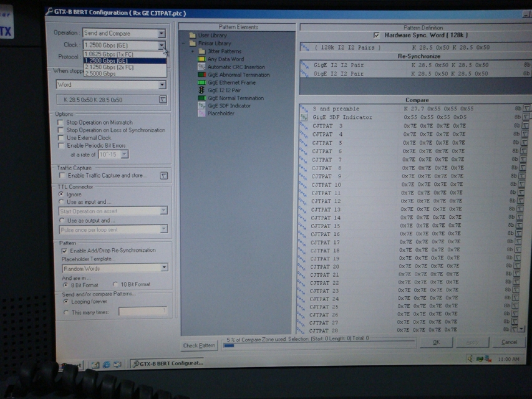Enable Stop Operation on Mismatch

click(60, 122)
